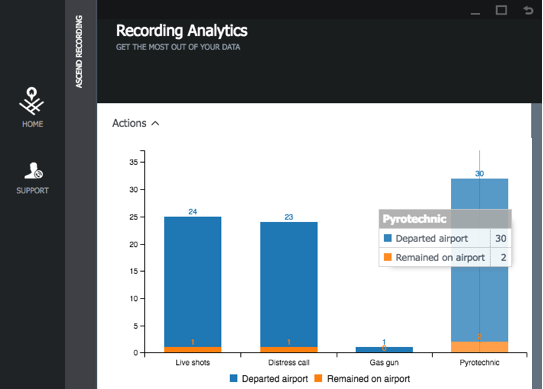Click the Recording Analytics title
The width and height of the screenshot is (543, 389).
(182, 31)
